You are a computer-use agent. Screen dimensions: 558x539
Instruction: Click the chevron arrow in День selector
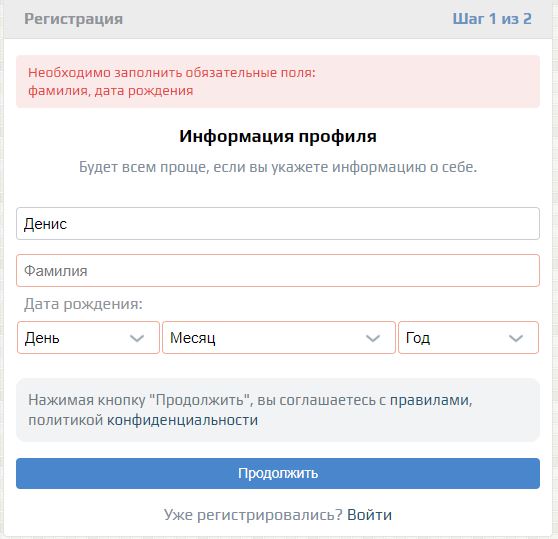(x=137, y=338)
